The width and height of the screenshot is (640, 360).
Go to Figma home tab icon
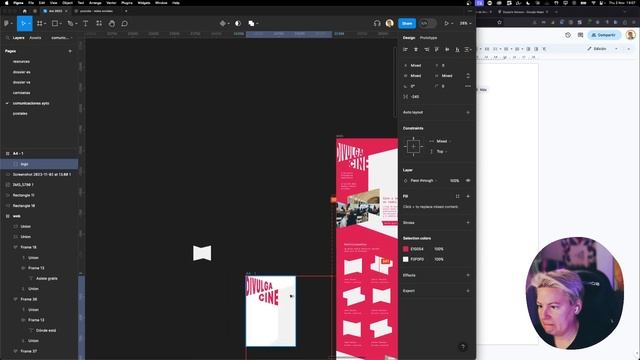pyautogui.click(x=24, y=11)
